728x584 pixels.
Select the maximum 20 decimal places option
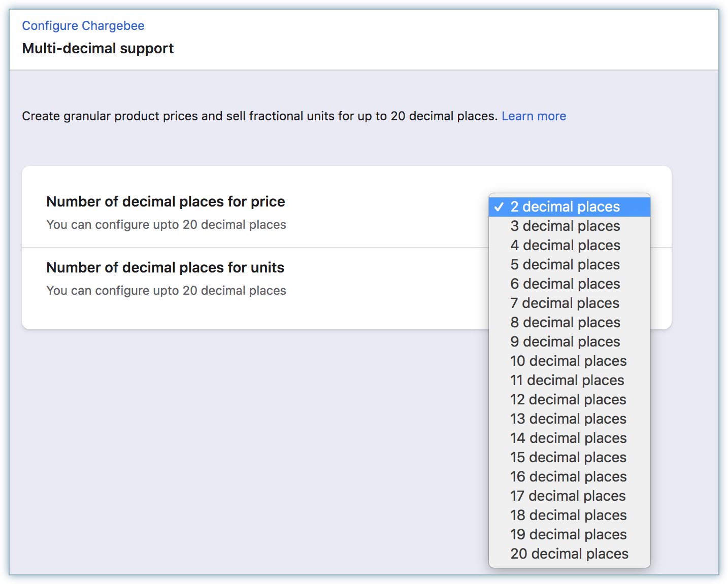tap(569, 554)
